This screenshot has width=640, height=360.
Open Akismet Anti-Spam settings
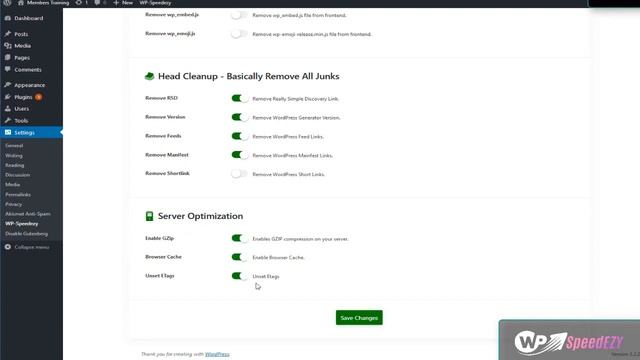28,214
